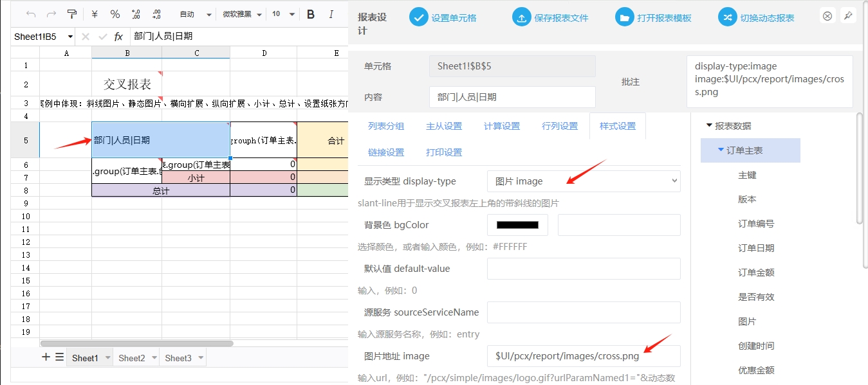Apply percent format to the cell

[115, 14]
